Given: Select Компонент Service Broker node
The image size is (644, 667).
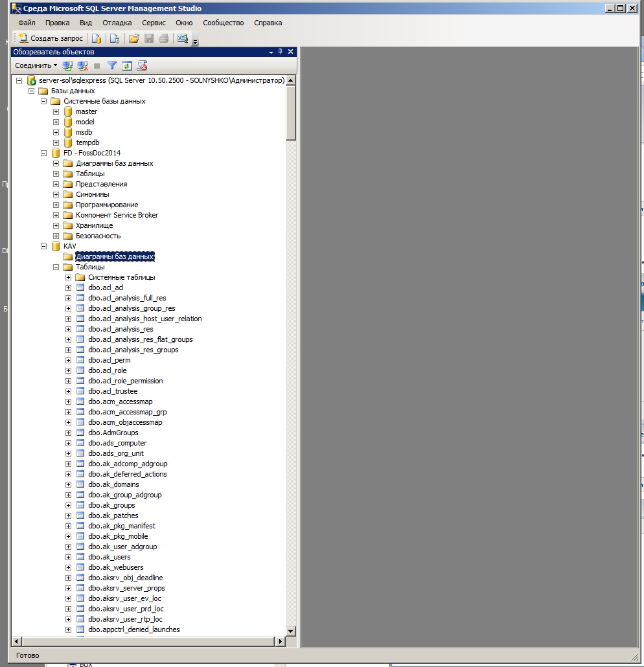Looking at the screenshot, I should coord(117,215).
